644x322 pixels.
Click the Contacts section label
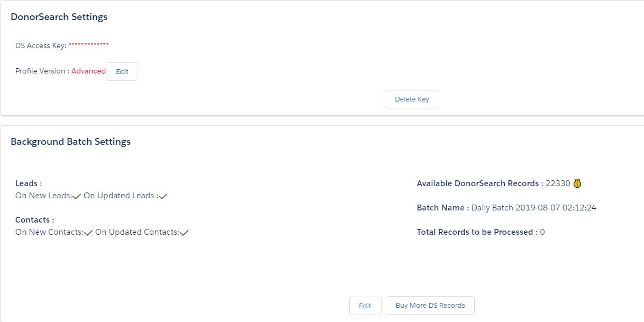pos(34,220)
